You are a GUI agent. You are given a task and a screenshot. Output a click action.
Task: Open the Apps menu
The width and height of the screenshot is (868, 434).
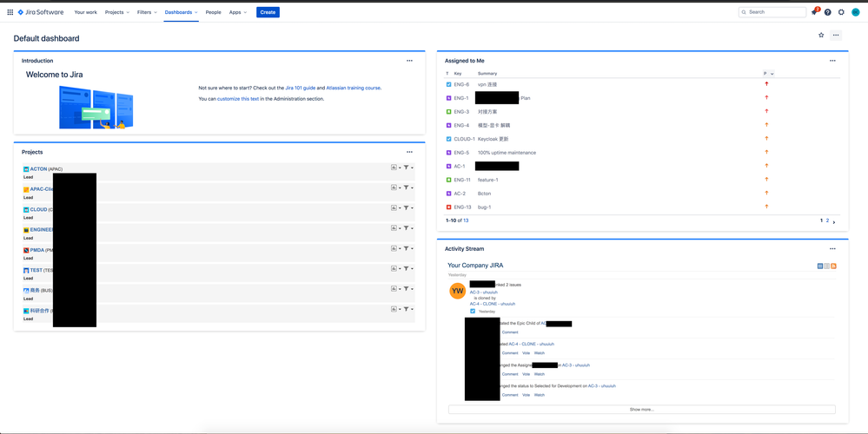[x=238, y=12]
